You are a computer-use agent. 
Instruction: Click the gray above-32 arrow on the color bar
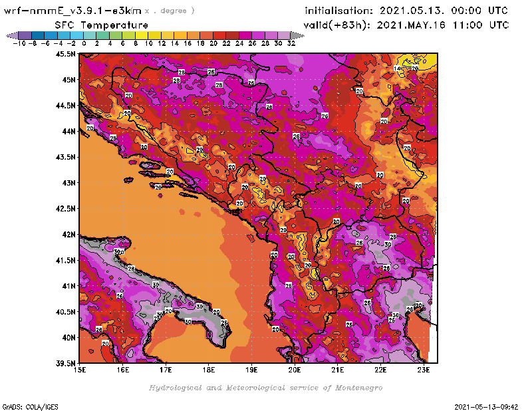point(297,35)
